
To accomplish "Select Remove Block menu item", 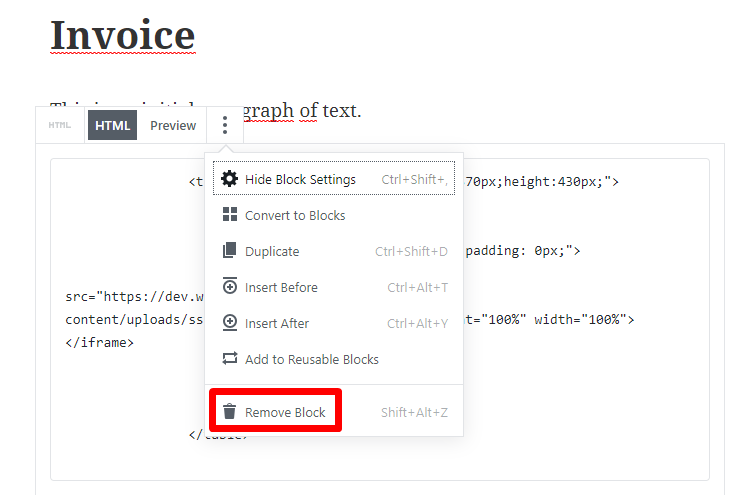I will [x=285, y=413].
